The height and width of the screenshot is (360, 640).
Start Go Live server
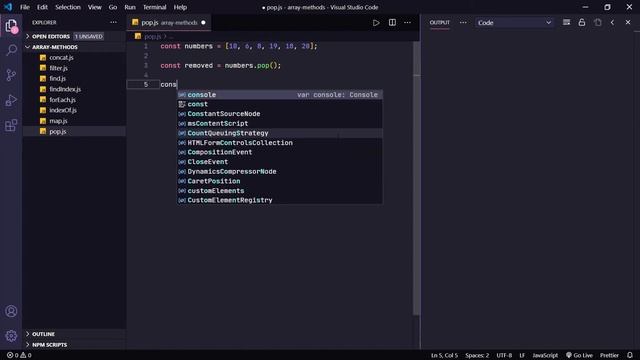click(x=579, y=355)
